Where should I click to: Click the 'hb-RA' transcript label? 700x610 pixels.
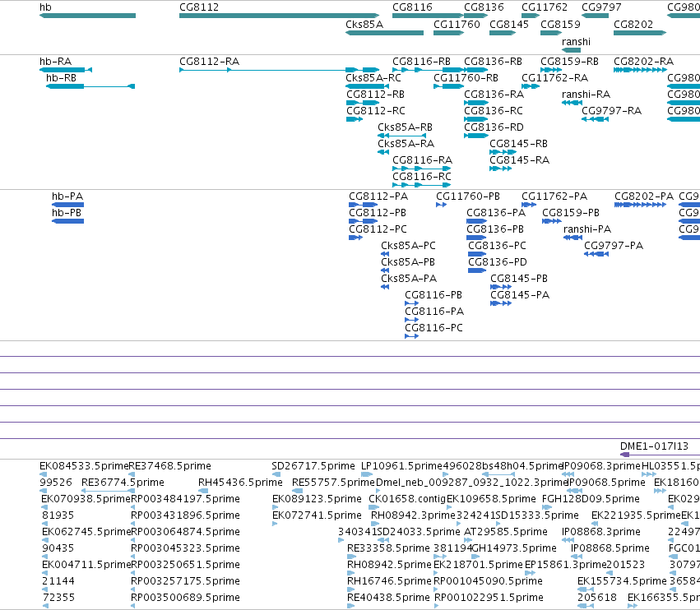coord(56,62)
